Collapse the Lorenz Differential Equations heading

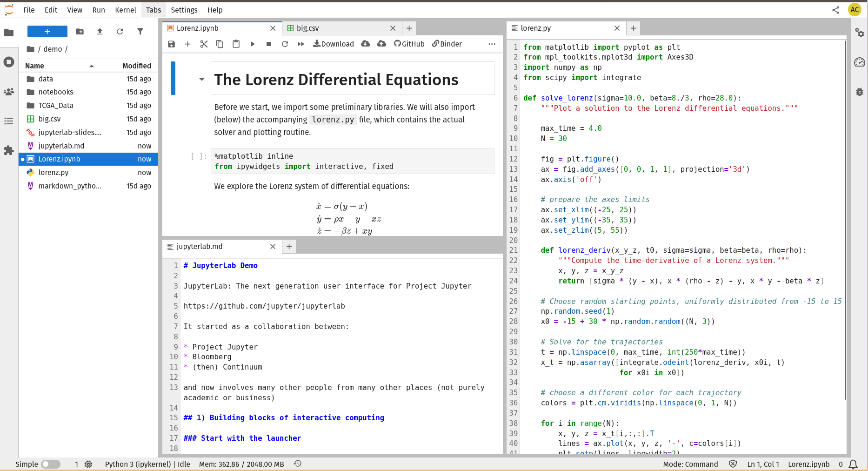tap(202, 79)
